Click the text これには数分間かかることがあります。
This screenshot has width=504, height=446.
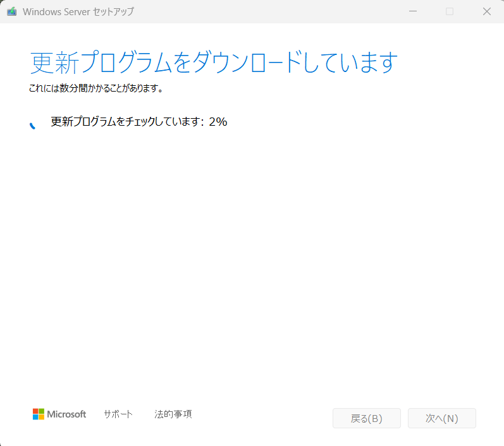[96, 88]
